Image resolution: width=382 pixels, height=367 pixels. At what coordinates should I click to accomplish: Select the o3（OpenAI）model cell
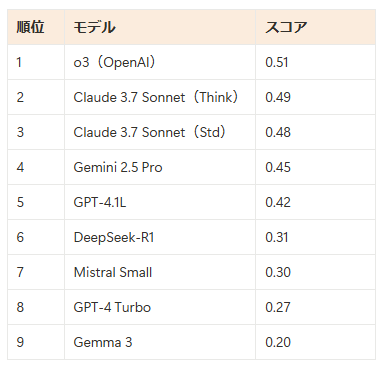[160, 62]
